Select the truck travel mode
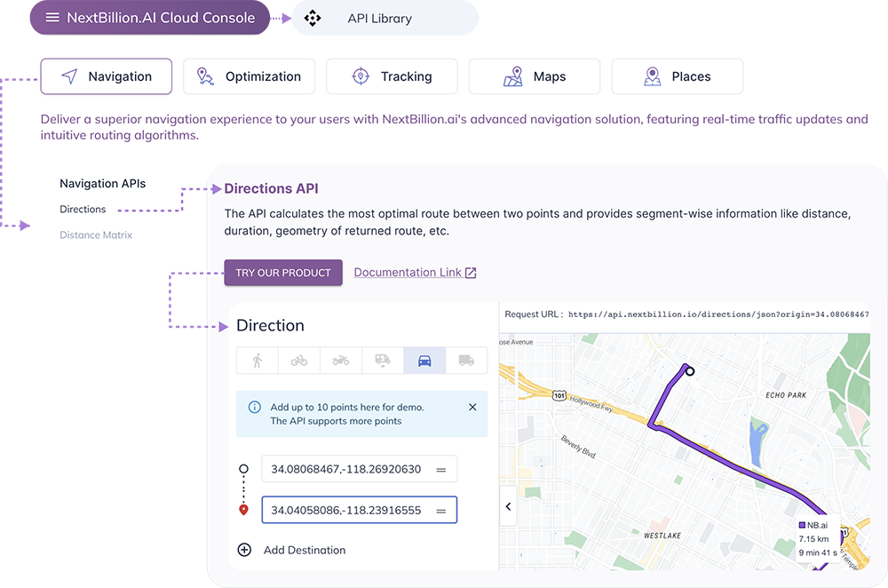The height and width of the screenshot is (588, 888). pyautogui.click(x=466, y=360)
